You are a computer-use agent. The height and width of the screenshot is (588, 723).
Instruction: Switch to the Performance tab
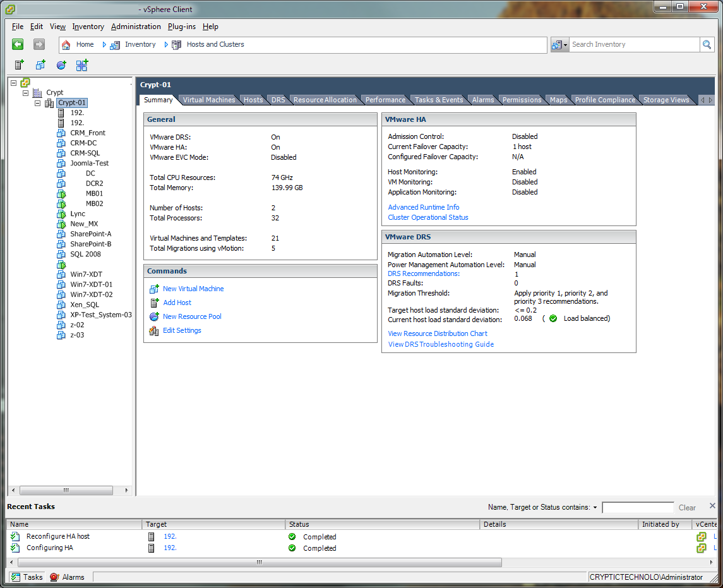click(385, 100)
